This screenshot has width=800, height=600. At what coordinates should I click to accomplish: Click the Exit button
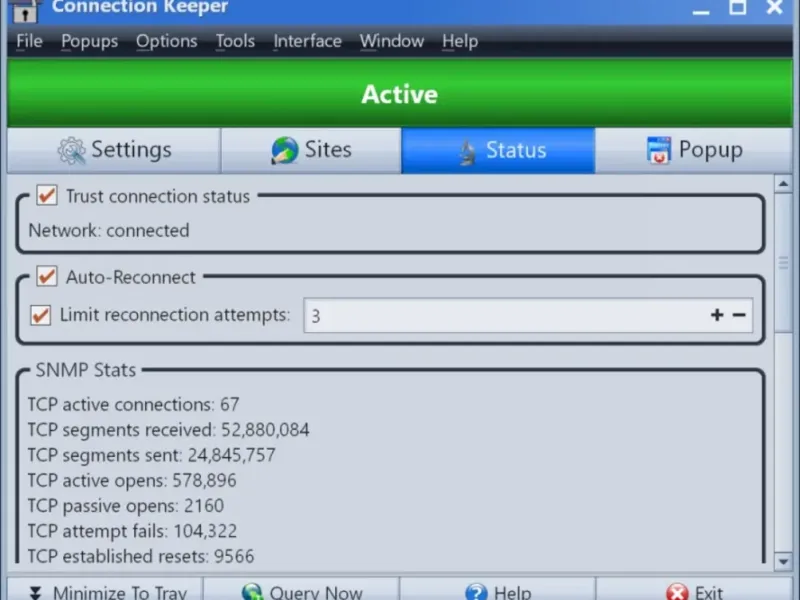tap(694, 590)
